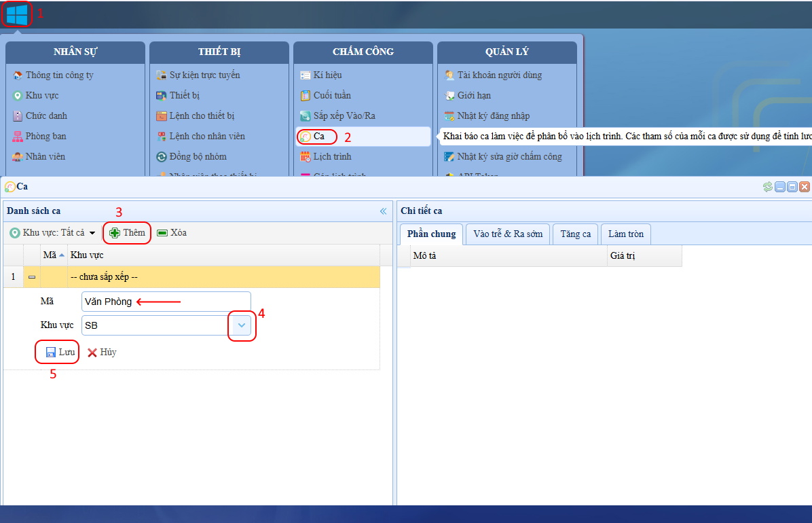Select '-- chưa sắp xếp --' row text
Viewport: 812px width, 523px height.
[x=104, y=277]
